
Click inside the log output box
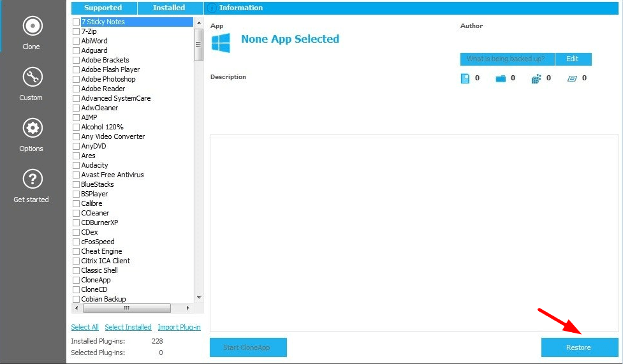(x=414, y=233)
